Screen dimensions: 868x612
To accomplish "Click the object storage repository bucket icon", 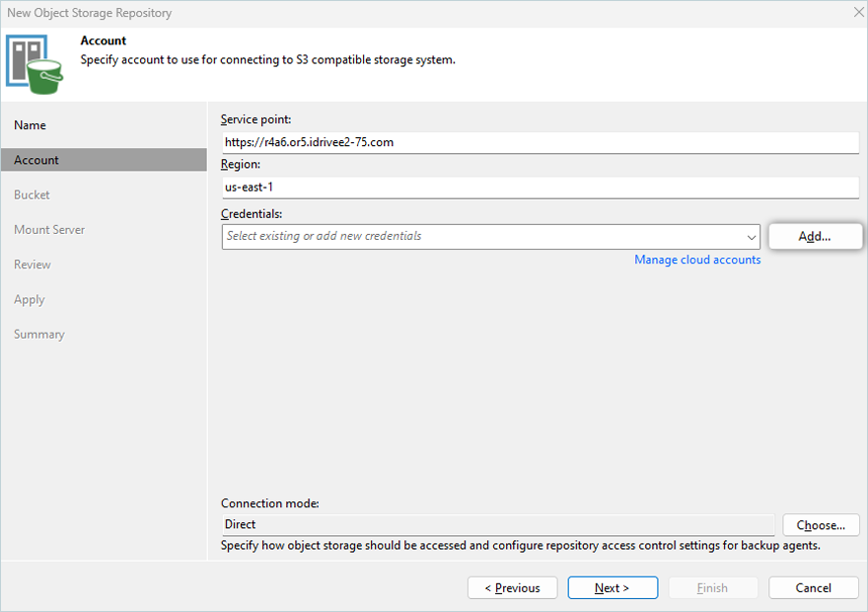I will tap(35, 64).
